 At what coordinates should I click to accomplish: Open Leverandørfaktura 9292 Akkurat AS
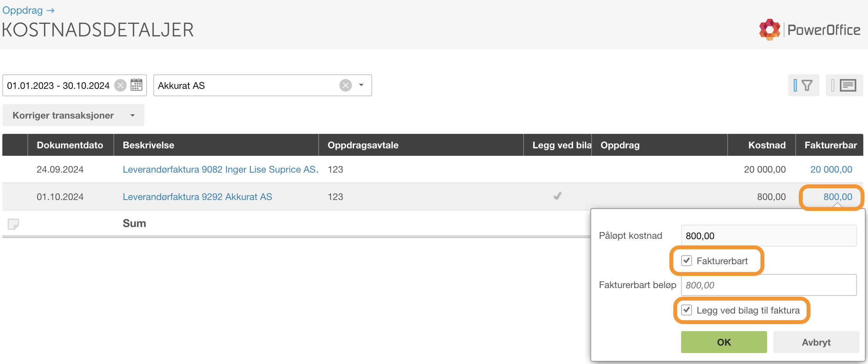point(197,196)
